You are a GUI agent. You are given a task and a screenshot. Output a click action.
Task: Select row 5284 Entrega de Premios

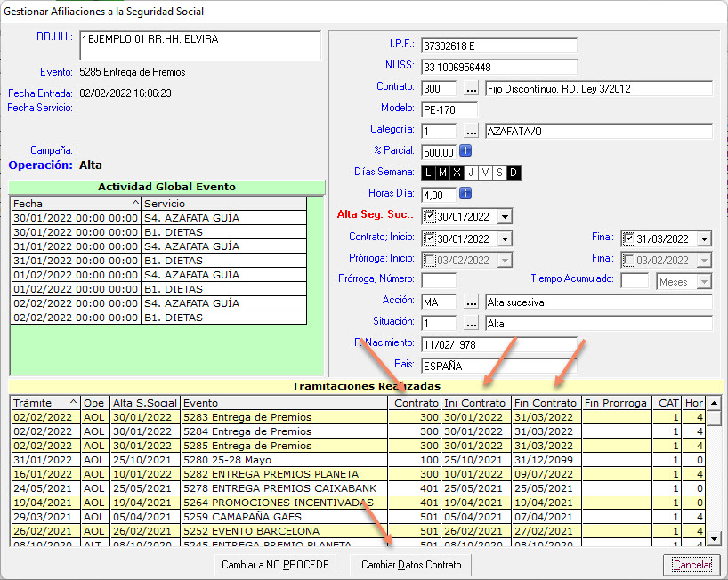pos(358,431)
